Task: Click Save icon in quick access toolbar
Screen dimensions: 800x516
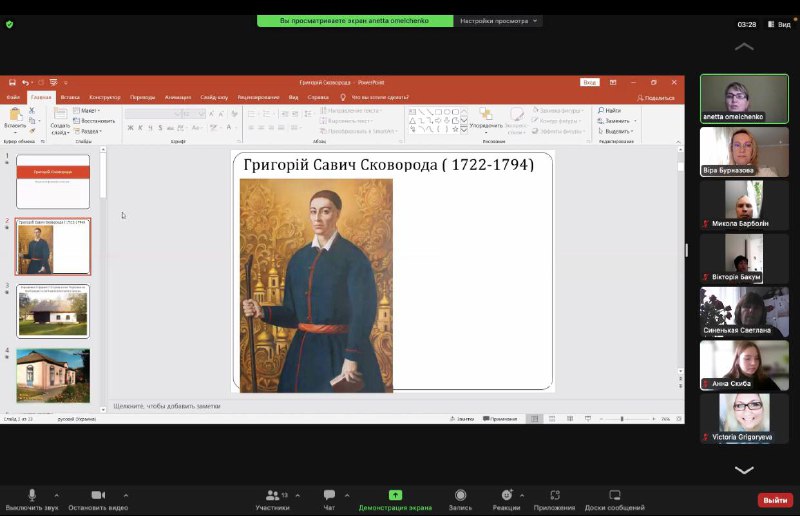Action: (x=12, y=82)
